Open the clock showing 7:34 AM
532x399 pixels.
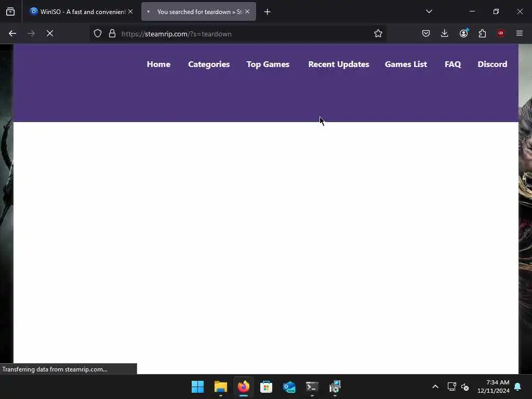(x=494, y=387)
